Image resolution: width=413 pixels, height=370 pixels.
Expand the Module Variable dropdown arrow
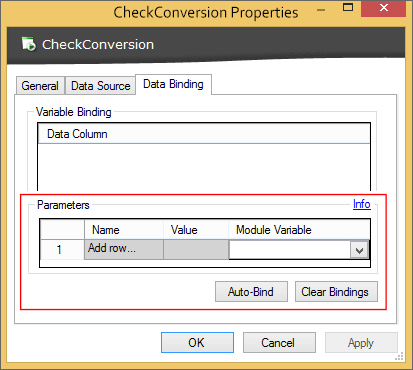point(359,250)
